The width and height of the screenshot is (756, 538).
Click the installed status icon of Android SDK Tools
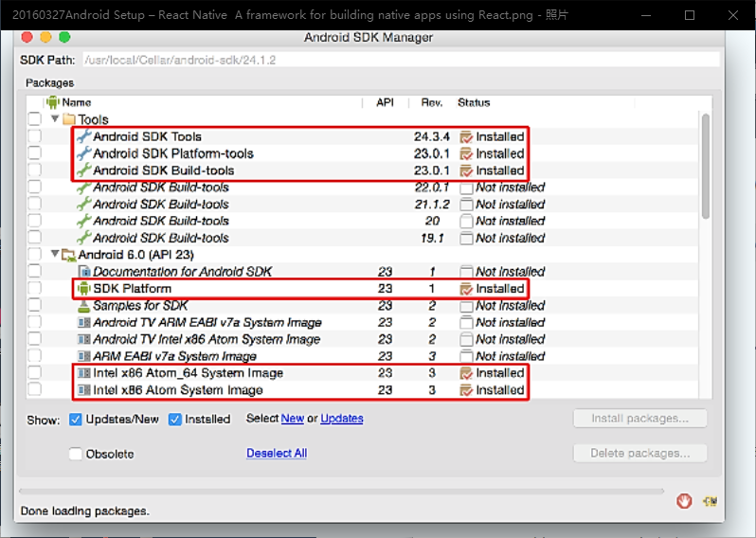coord(466,137)
